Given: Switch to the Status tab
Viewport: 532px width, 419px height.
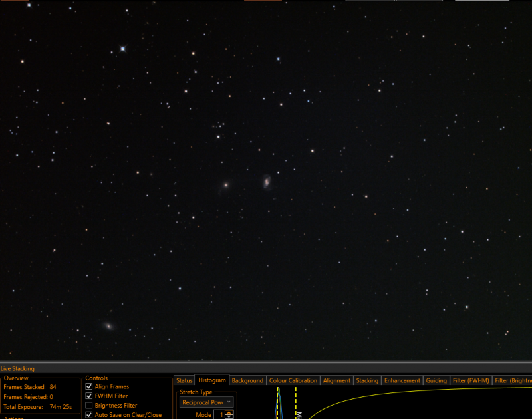Looking at the screenshot, I should click(x=184, y=380).
